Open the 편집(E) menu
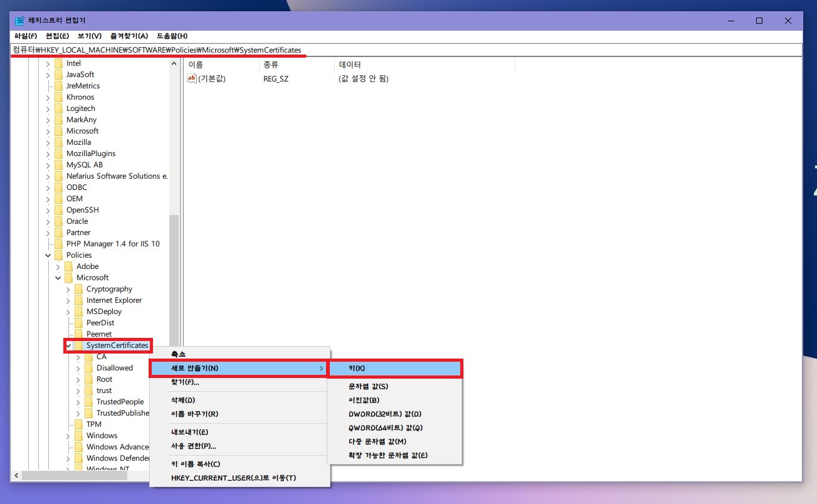The width and height of the screenshot is (817, 504). (57, 36)
